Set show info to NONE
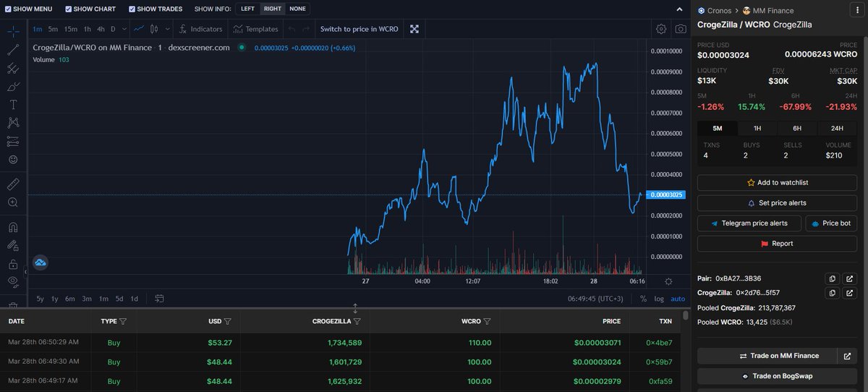868x392 pixels. click(297, 9)
